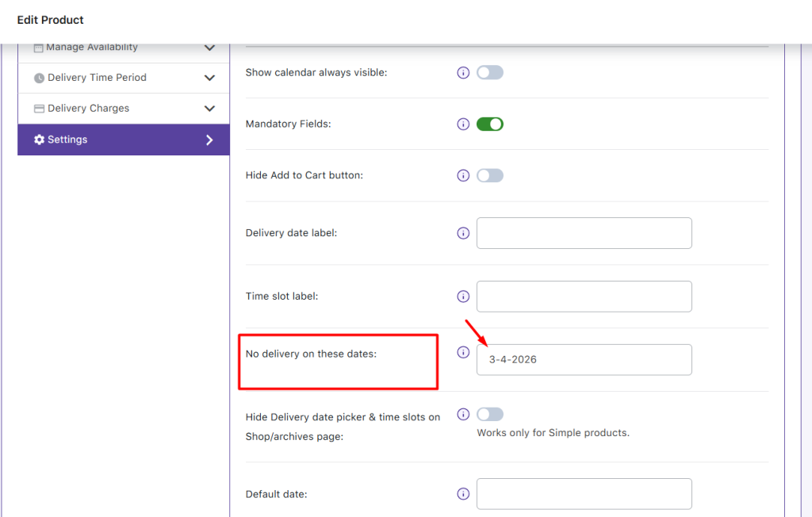Click info icon beside Show calendar always visible
812x517 pixels.
point(463,73)
